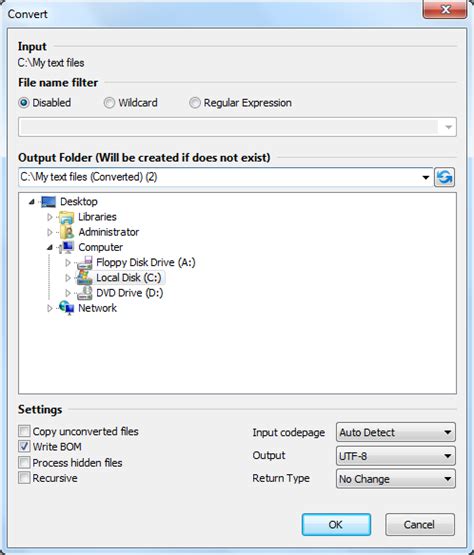
Task: Open the Input codepage dropdown
Action: (396, 432)
